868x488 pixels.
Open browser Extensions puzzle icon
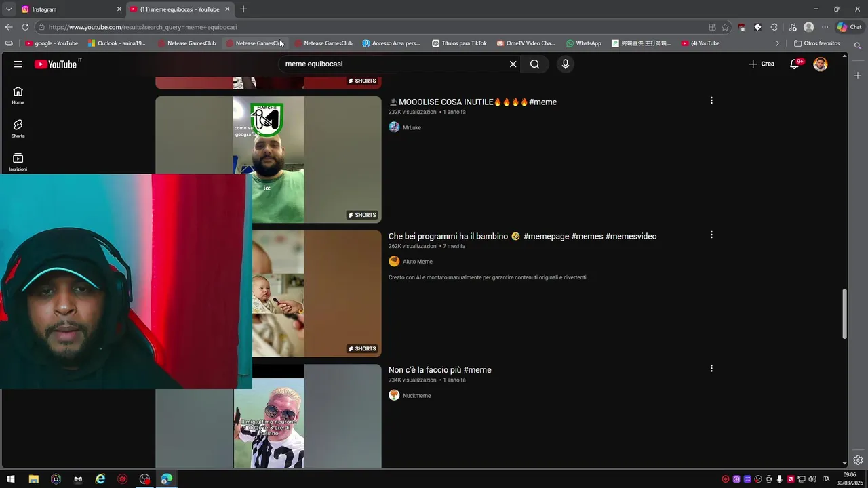click(774, 27)
